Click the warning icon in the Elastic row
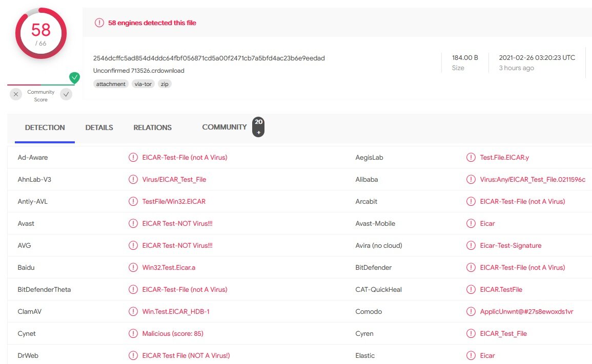This screenshot has width=592, height=364. point(471,355)
